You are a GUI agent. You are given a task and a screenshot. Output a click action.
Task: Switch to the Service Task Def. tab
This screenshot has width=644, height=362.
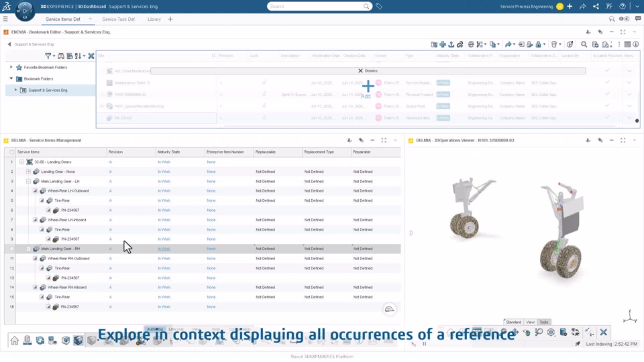pos(118,19)
